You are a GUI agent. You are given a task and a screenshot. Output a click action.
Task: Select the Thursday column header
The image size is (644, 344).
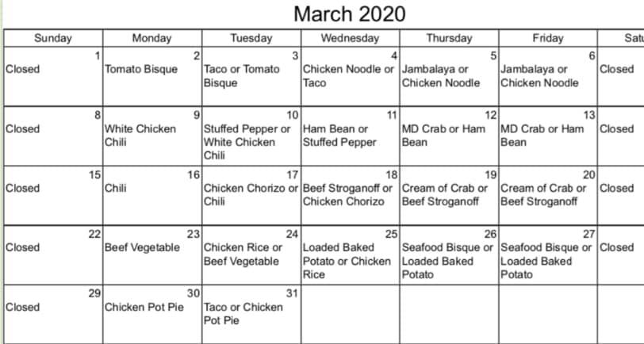(449, 38)
